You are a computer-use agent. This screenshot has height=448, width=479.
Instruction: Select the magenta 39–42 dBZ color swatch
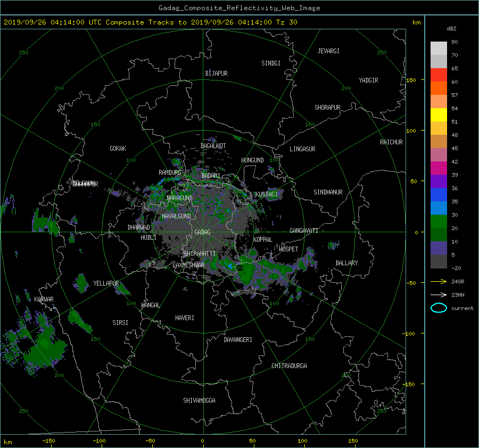[x=439, y=168]
